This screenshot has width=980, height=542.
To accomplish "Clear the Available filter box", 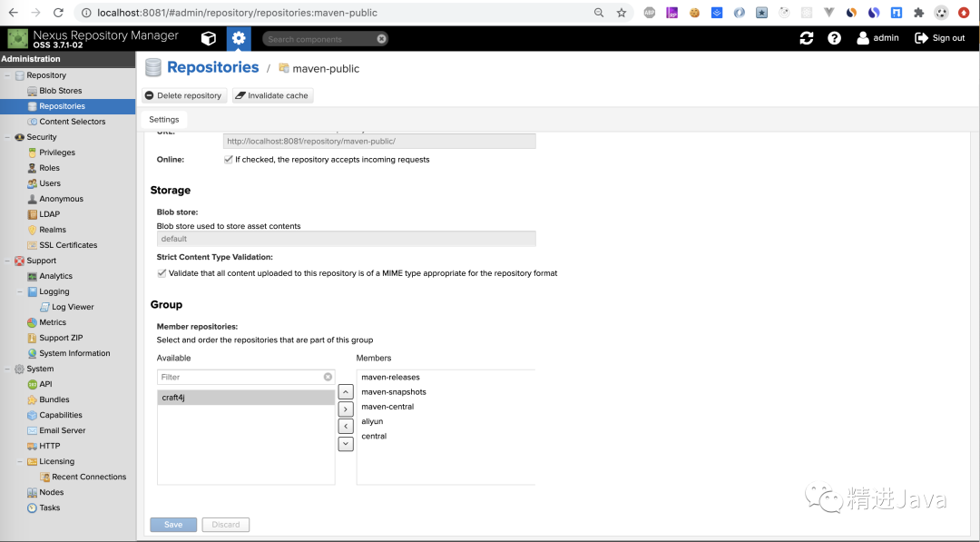I will point(328,377).
